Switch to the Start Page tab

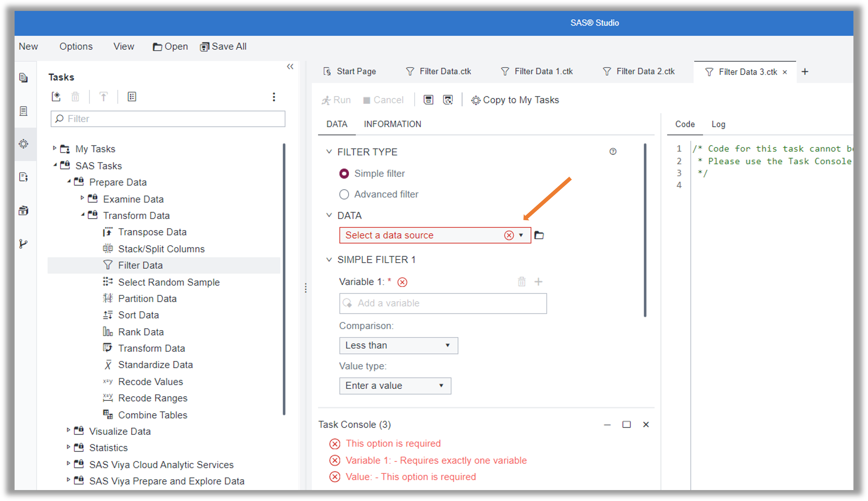coord(350,71)
